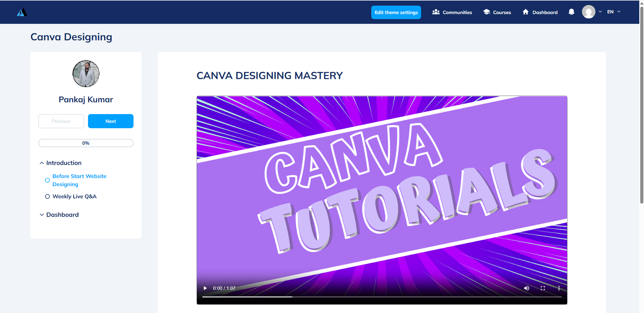This screenshot has height=313, width=644.
Task: Click the Canva Designing page title
Action: [71, 37]
